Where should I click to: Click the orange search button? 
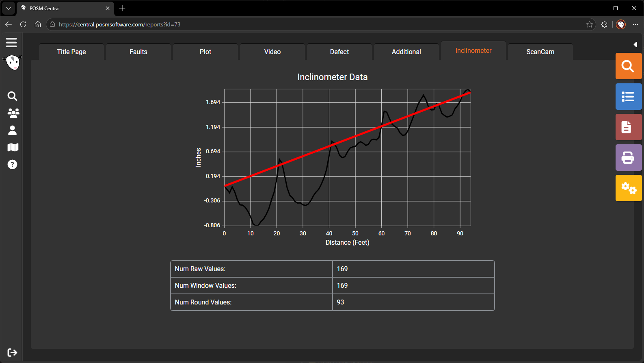629,66
